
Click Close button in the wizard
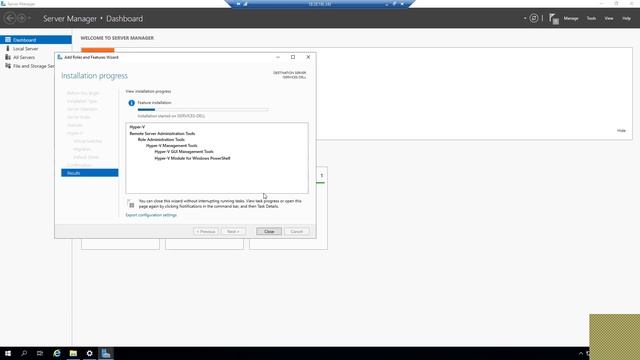269,231
